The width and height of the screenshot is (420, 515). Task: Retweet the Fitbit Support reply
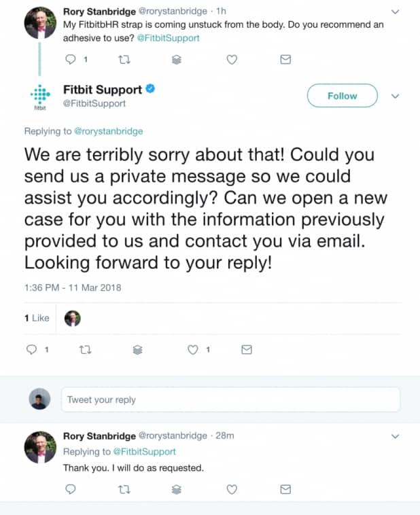85,350
